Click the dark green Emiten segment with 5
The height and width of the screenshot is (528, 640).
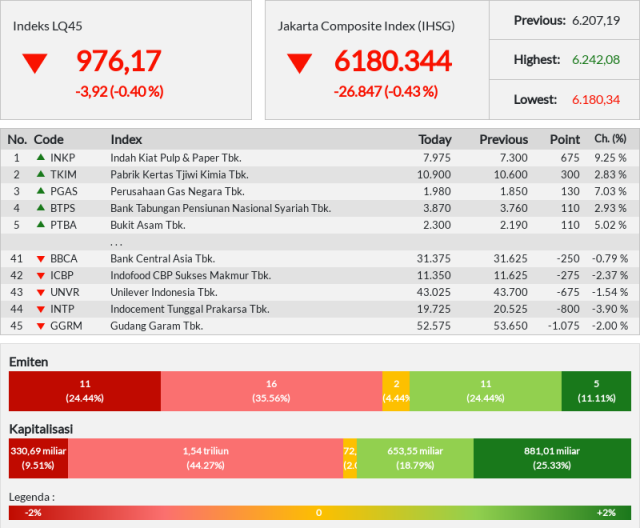[596, 391]
